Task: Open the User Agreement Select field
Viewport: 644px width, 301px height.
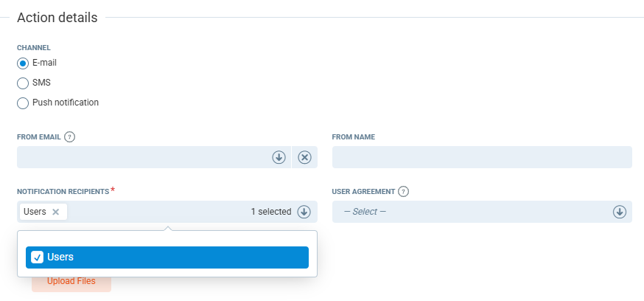Action: pyautogui.click(x=472, y=212)
